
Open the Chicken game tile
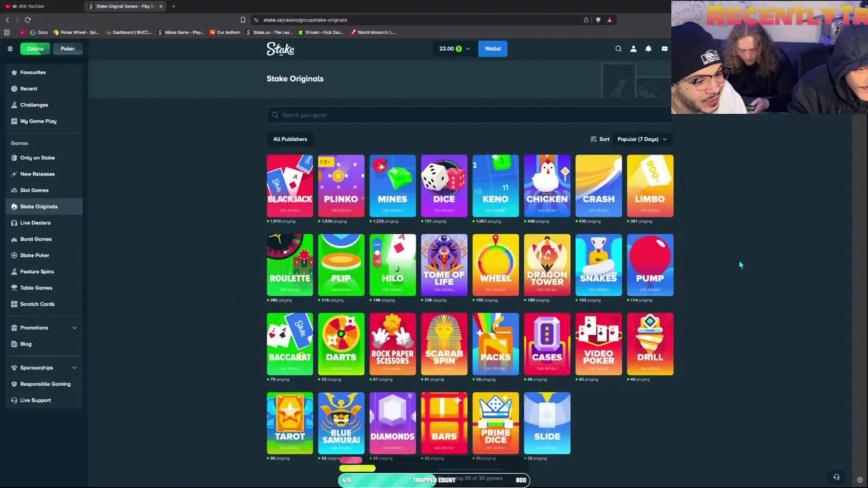pyautogui.click(x=547, y=186)
